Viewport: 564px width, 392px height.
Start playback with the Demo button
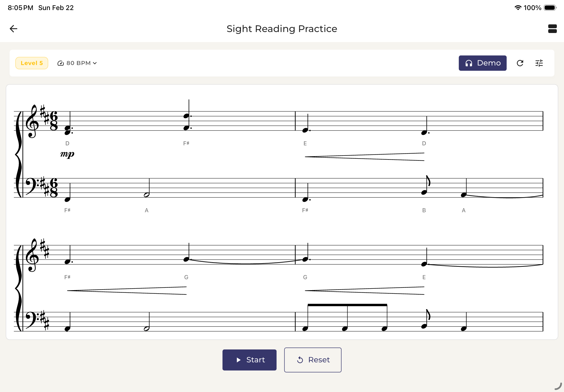tap(482, 63)
